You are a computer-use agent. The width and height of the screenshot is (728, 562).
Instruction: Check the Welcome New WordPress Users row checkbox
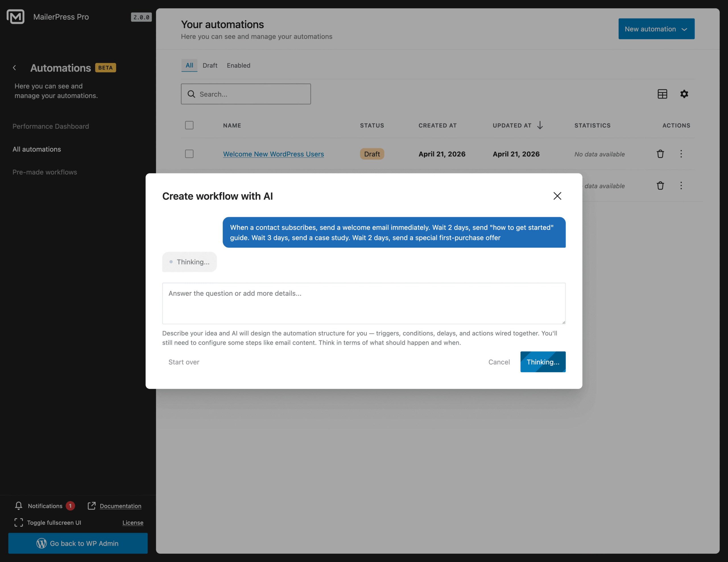point(189,154)
